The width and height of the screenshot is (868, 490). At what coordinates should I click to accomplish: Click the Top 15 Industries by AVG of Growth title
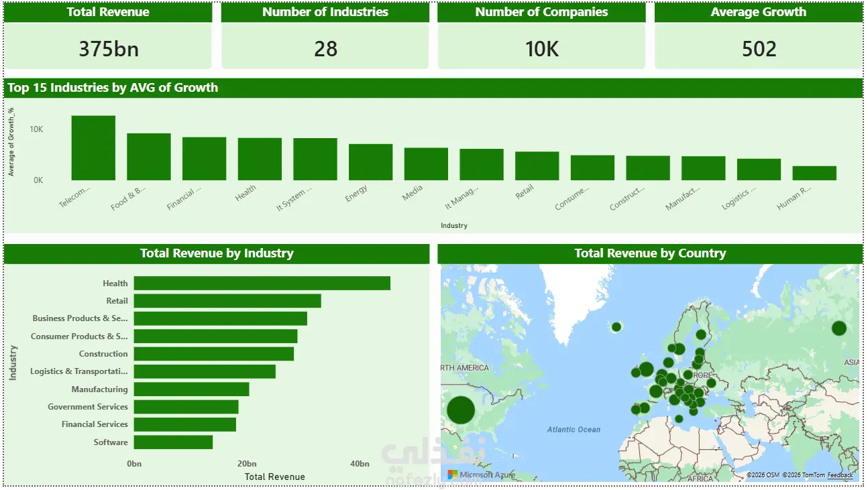pyautogui.click(x=113, y=88)
